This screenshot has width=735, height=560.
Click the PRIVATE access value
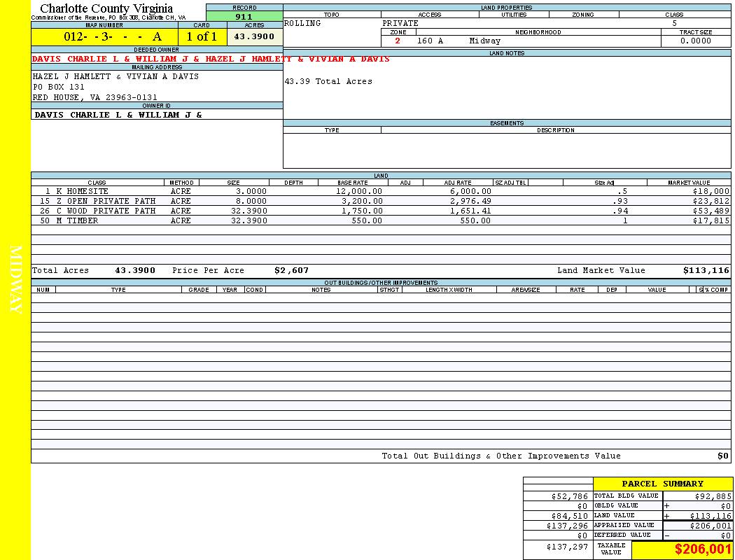[400, 23]
